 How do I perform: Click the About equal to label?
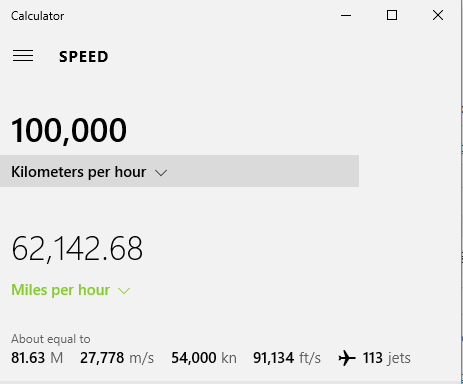click(51, 339)
